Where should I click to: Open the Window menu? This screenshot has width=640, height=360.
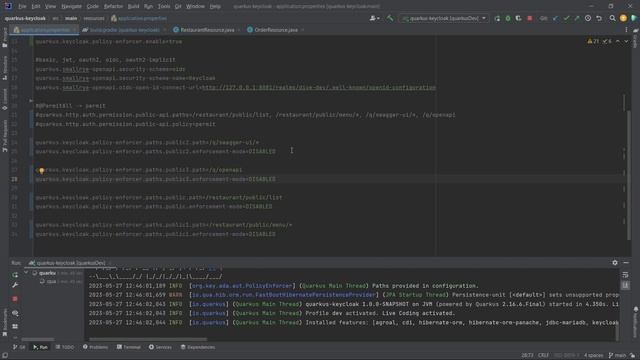pos(195,6)
